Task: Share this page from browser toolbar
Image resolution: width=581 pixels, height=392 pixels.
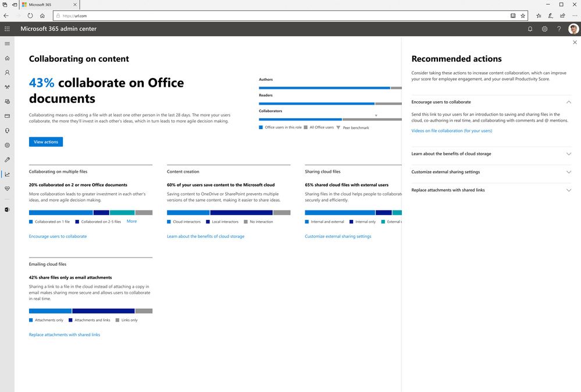Action: tap(562, 16)
